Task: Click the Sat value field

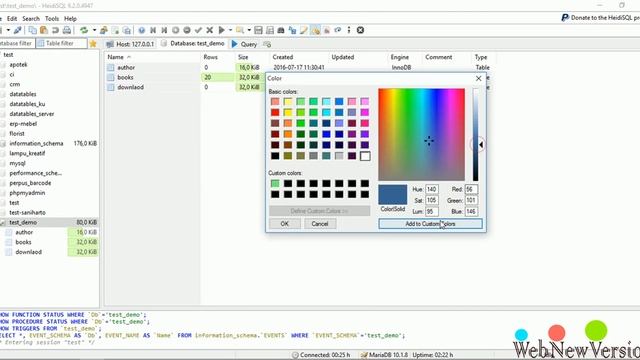Action: (x=432, y=200)
